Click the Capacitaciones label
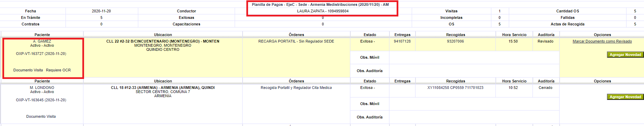This screenshot has width=644, height=126. click(186, 24)
